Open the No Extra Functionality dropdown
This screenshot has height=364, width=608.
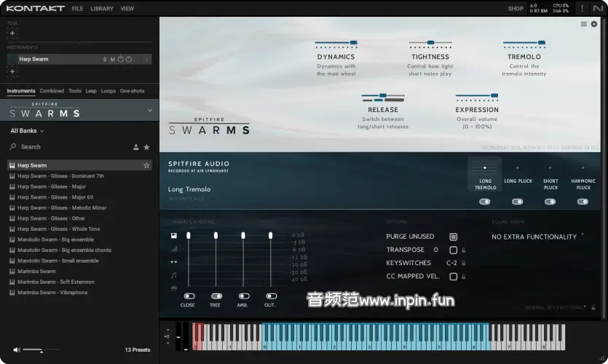[538, 237]
